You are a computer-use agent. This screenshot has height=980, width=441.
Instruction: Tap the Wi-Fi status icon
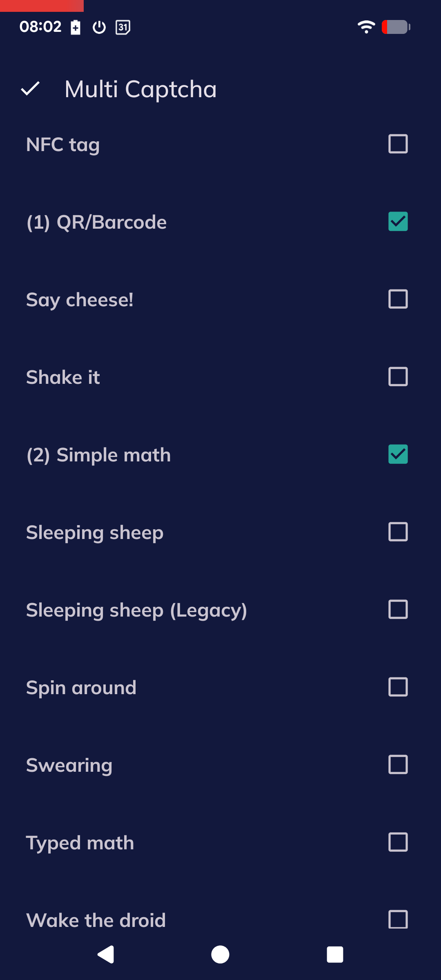click(366, 27)
